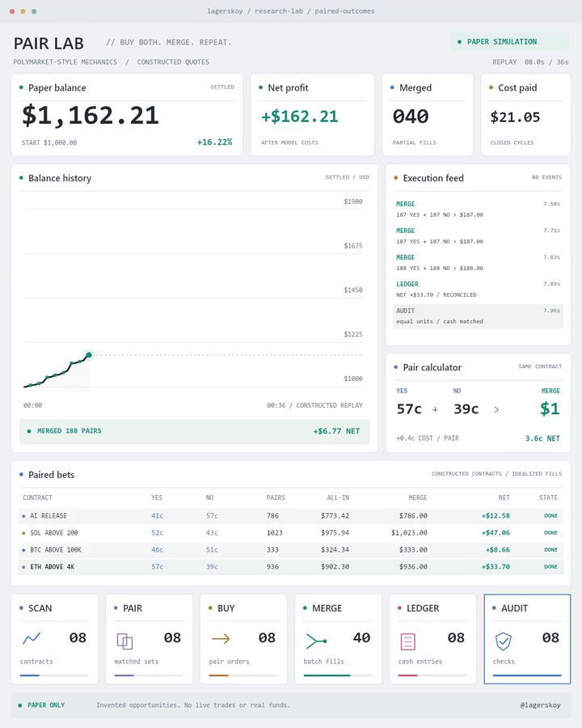
Task: Select the MERGE pipeline card title
Action: coord(327,608)
